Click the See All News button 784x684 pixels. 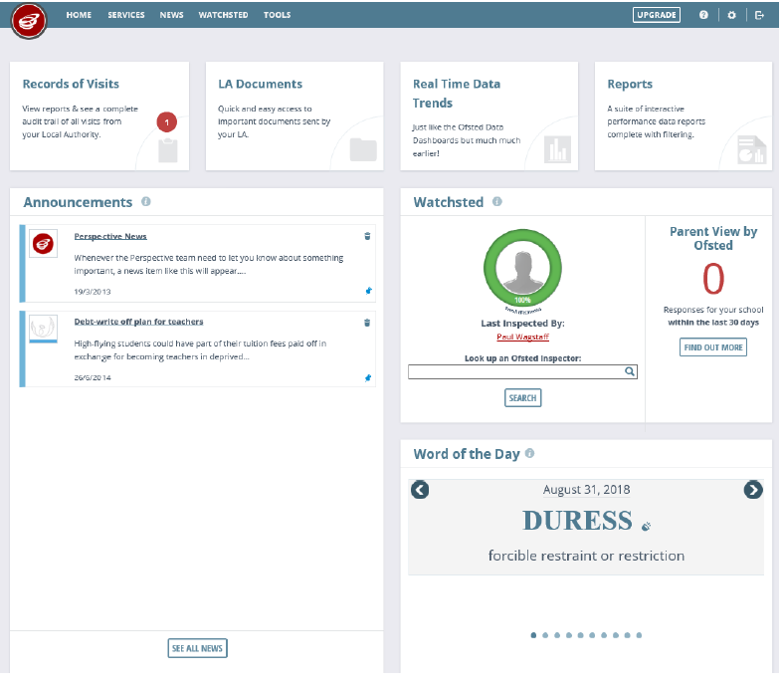point(197,648)
